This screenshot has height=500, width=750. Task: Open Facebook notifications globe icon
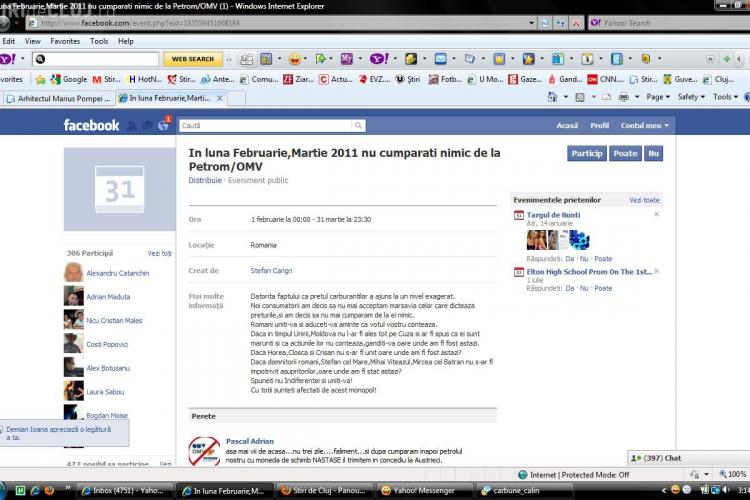point(160,126)
